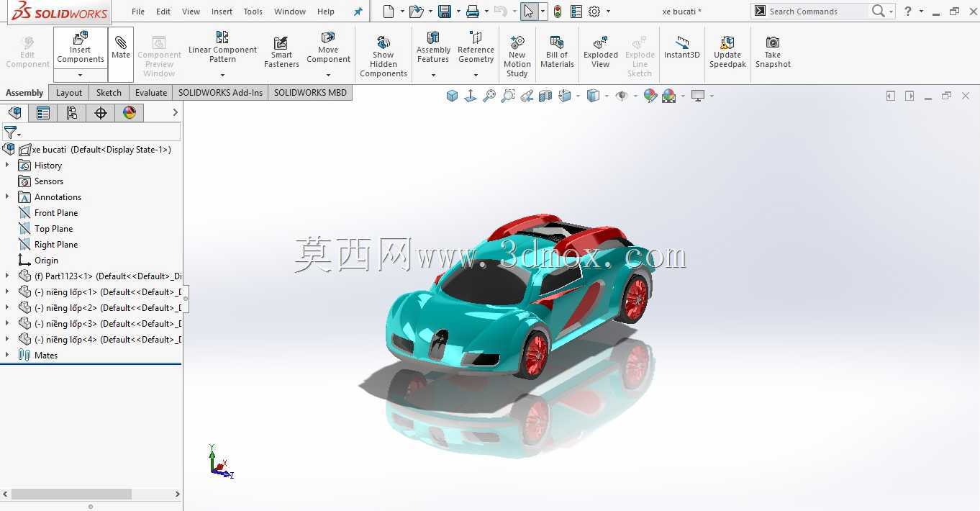Expand niềng lốp<3> component node
The image size is (980, 511).
(x=7, y=323)
